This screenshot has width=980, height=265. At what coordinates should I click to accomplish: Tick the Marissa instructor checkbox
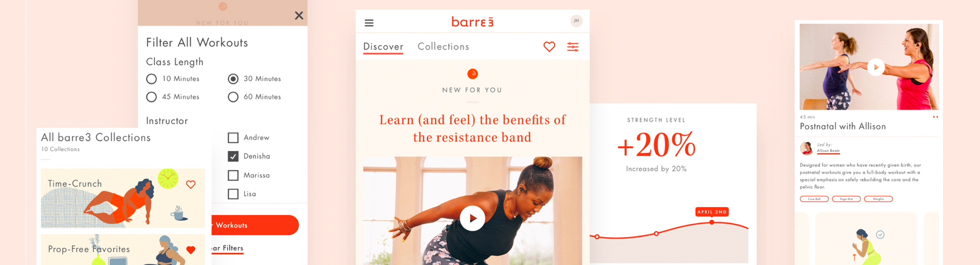click(x=233, y=175)
